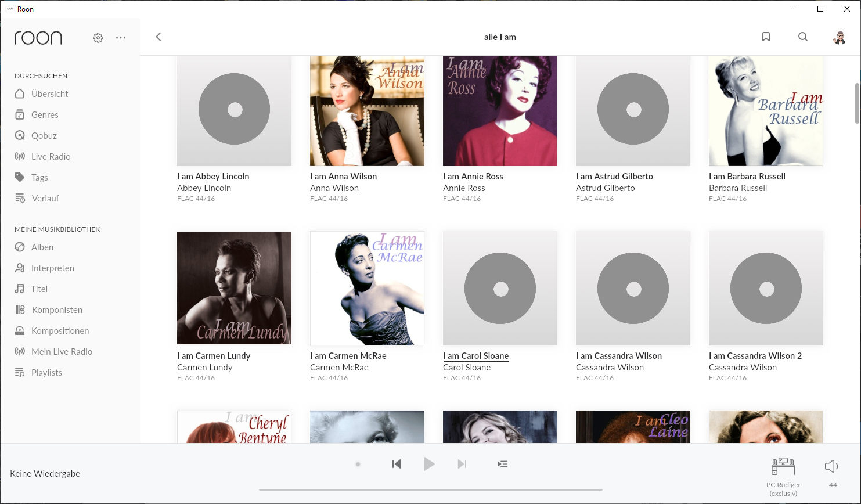Open volume control speaker icon

(x=832, y=466)
